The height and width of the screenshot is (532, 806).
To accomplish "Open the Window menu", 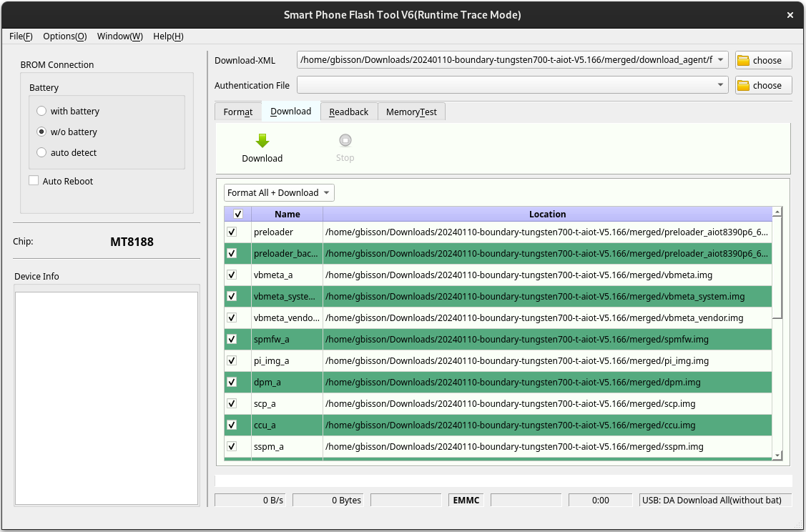I will pos(119,36).
